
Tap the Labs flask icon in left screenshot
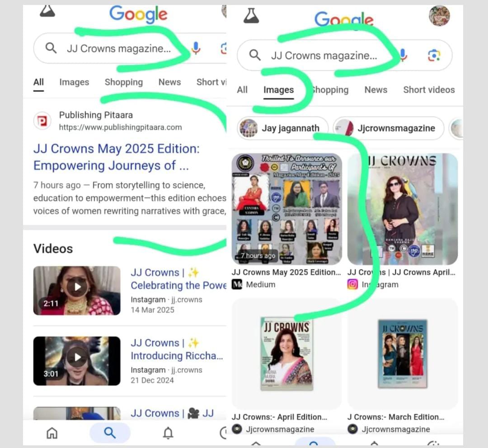click(x=47, y=11)
